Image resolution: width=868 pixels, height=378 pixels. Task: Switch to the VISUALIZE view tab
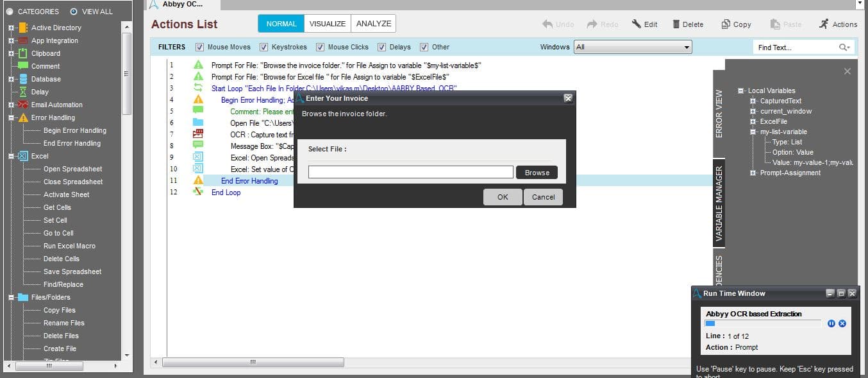(x=328, y=24)
